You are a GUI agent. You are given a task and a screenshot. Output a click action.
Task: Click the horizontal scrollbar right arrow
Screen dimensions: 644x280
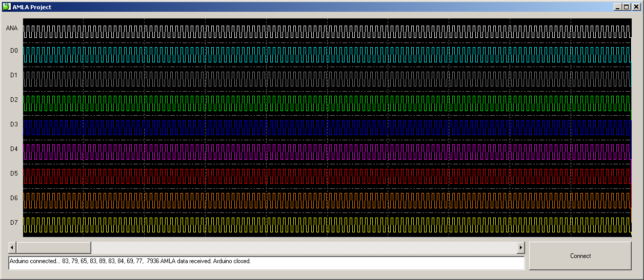(520, 248)
